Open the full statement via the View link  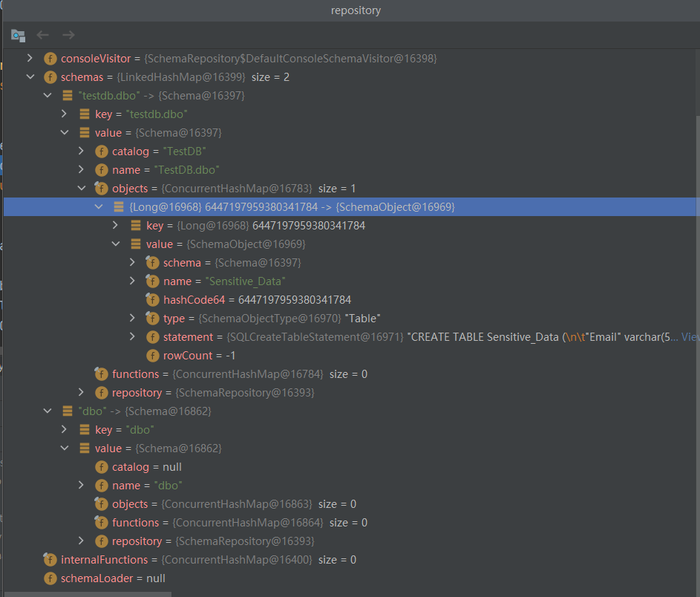pos(689,336)
